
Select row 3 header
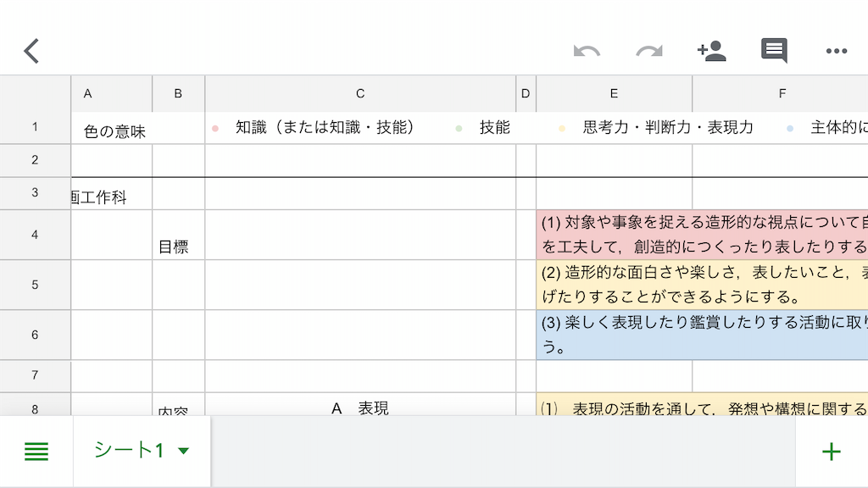click(x=35, y=193)
